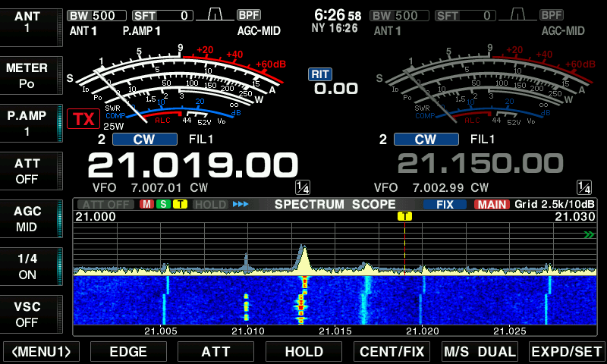Open the ANT 1 antenna selector
This screenshot has height=364, width=607.
(27, 21)
